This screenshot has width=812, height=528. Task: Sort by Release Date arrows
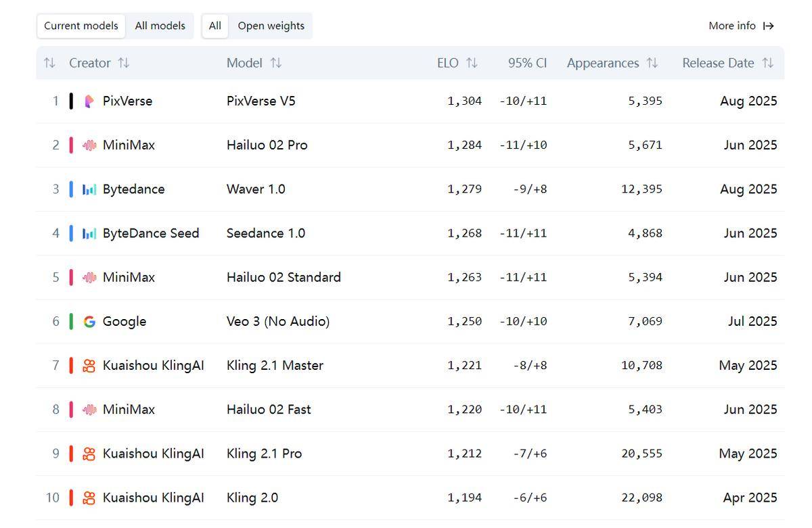(767, 63)
